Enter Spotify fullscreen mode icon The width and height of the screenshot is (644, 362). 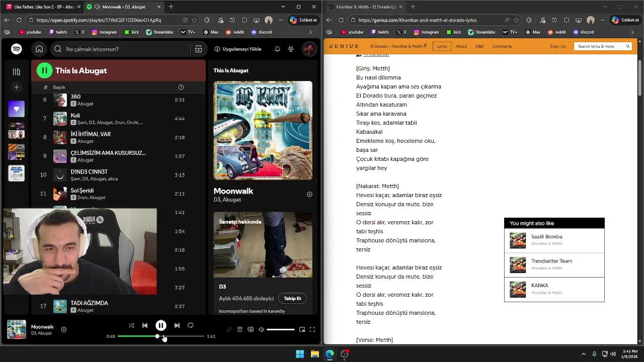tap(312, 330)
